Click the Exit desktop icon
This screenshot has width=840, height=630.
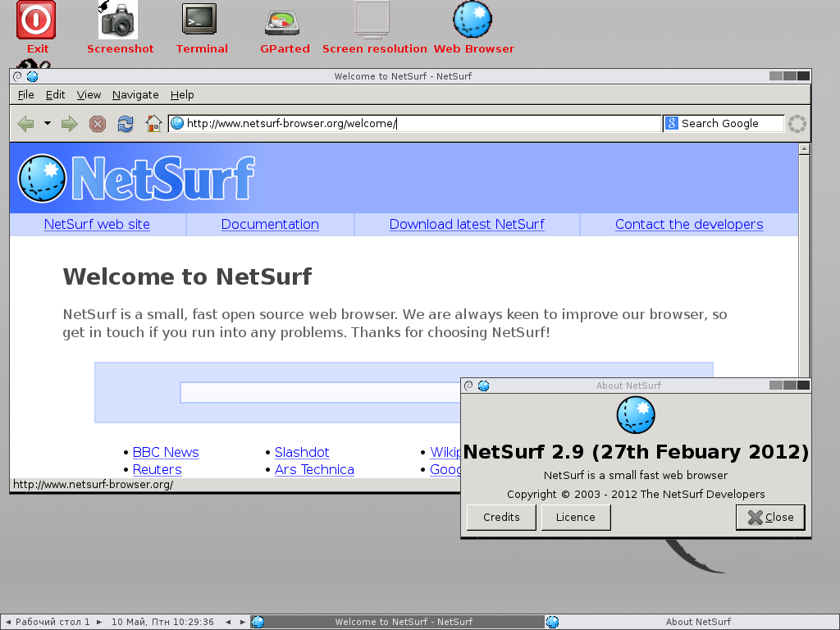(36, 21)
